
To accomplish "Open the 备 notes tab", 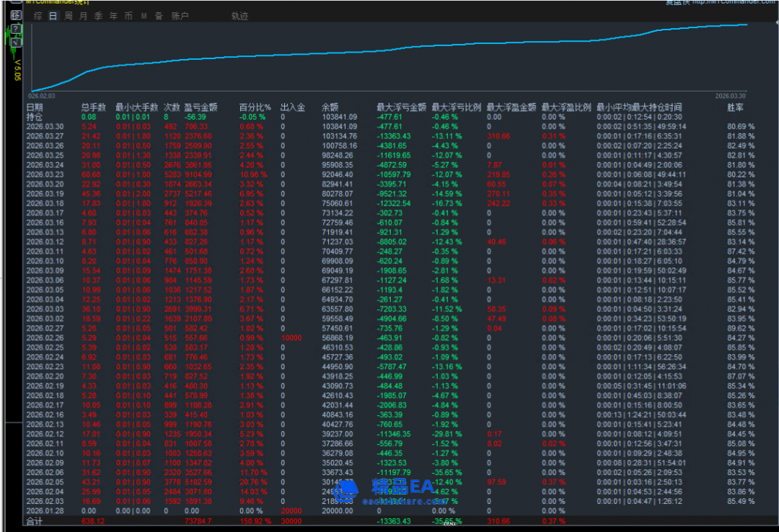I will [x=159, y=15].
